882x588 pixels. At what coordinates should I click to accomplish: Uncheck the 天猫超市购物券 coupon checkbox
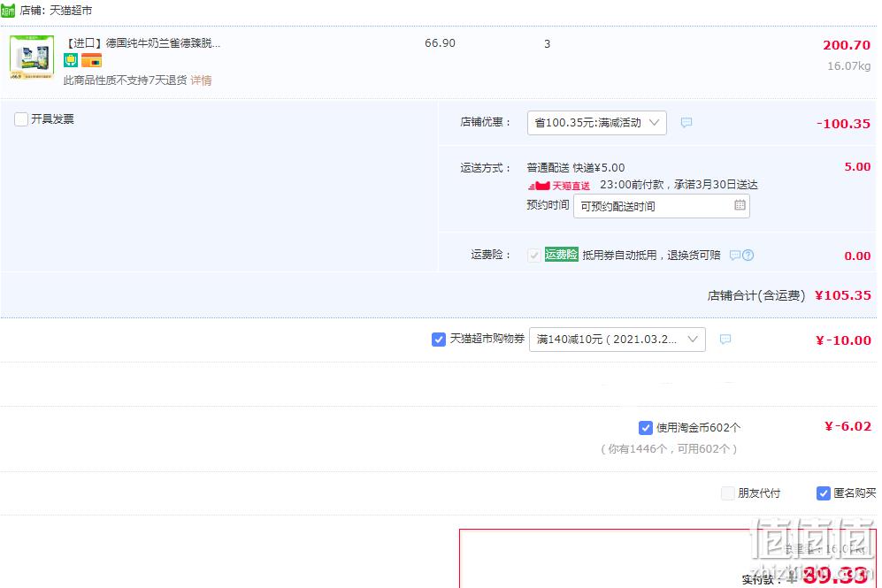[439, 340]
